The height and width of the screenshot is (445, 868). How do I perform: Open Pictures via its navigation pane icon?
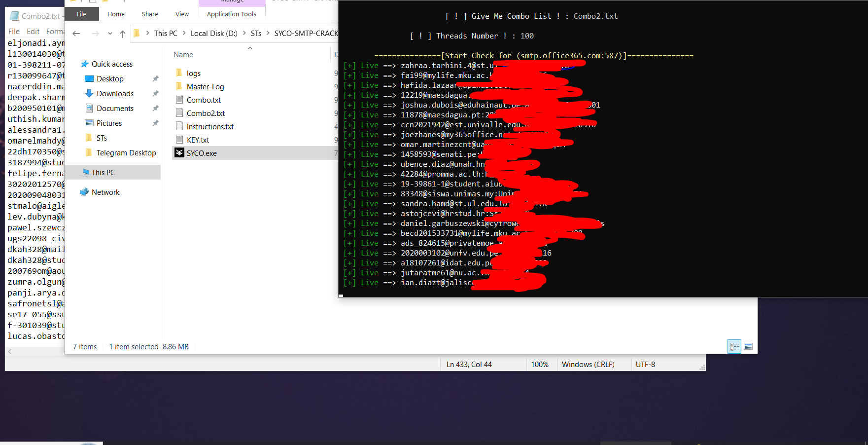point(89,123)
